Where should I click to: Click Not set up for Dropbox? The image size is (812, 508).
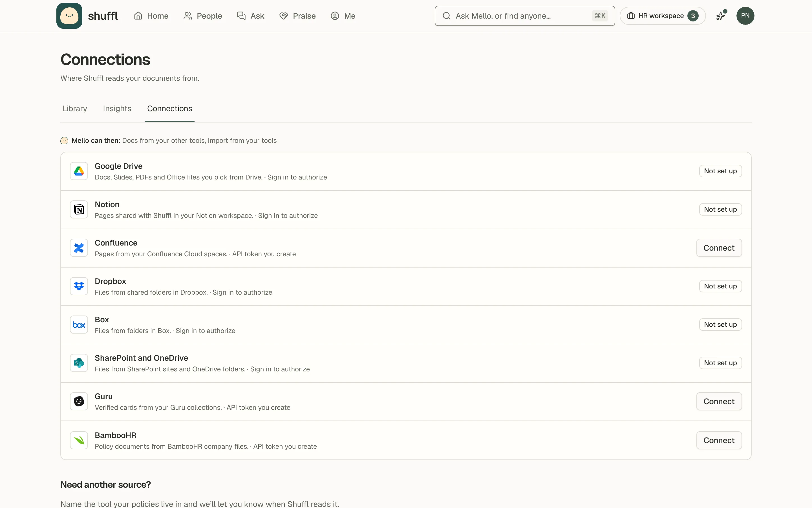(720, 286)
